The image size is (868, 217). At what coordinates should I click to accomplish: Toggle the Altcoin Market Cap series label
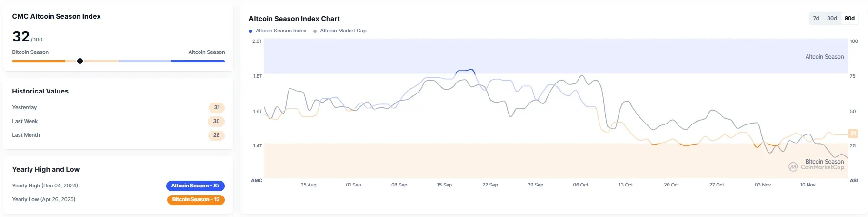click(343, 31)
